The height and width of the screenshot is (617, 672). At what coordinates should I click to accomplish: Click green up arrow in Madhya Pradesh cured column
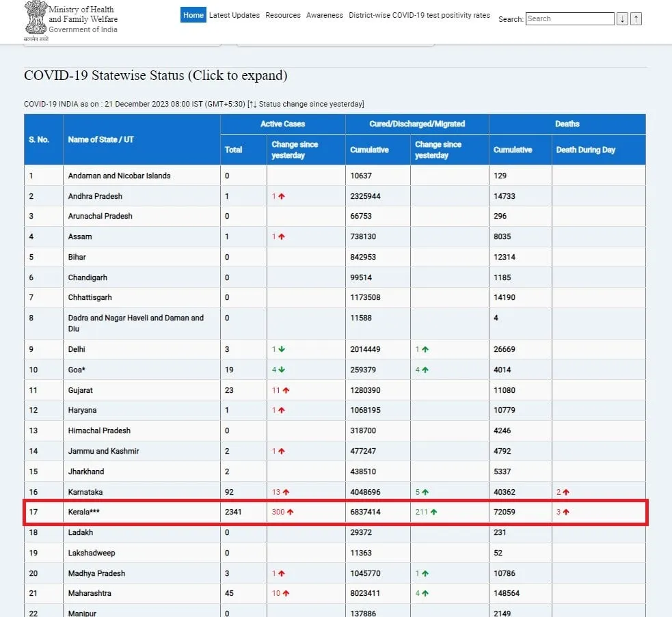(x=425, y=574)
